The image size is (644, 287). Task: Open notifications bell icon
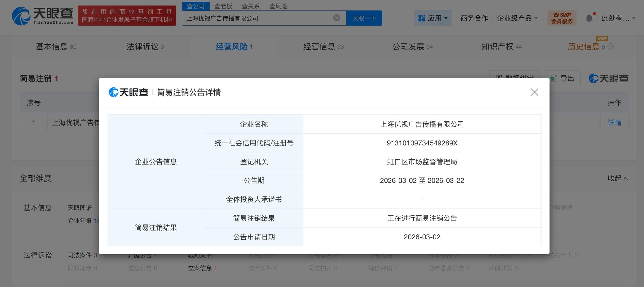pos(589,18)
